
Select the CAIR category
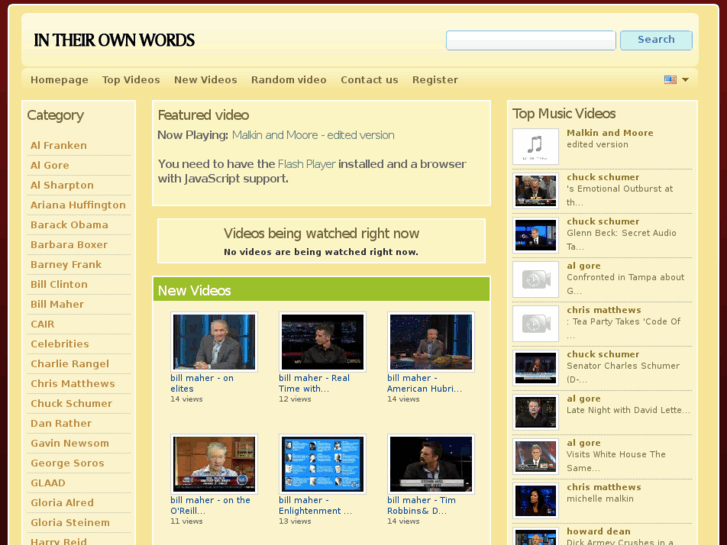42,324
